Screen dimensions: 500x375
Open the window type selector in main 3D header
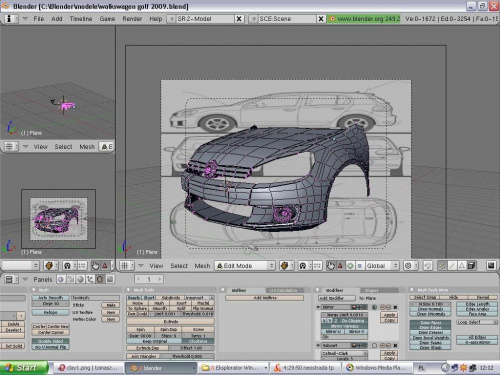coord(126,266)
